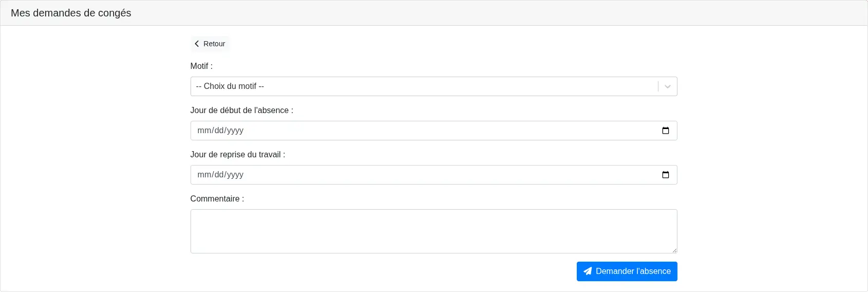The image size is (868, 292).
Task: Select day segment of work resumption date
Action: 219,175
